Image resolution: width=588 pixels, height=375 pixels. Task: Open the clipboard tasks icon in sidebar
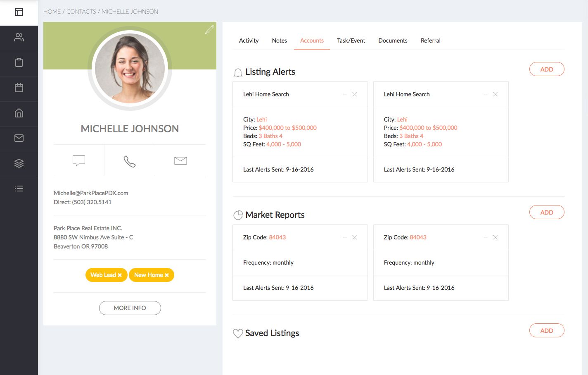pyautogui.click(x=19, y=62)
